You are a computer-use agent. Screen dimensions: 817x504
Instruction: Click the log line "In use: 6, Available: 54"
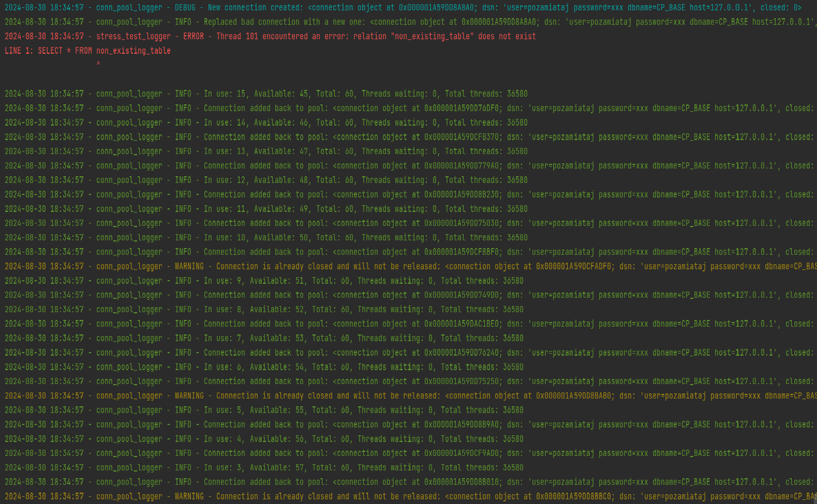pos(264,367)
